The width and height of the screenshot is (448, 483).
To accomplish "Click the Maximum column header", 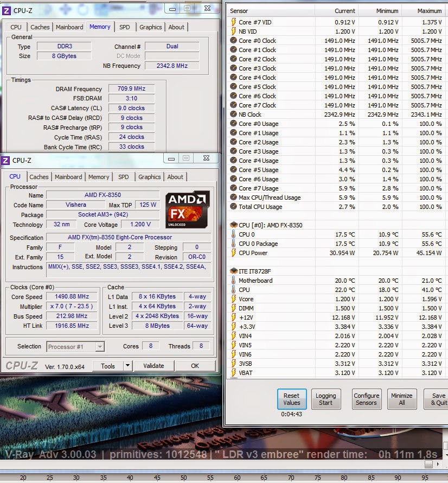I will (x=425, y=11).
